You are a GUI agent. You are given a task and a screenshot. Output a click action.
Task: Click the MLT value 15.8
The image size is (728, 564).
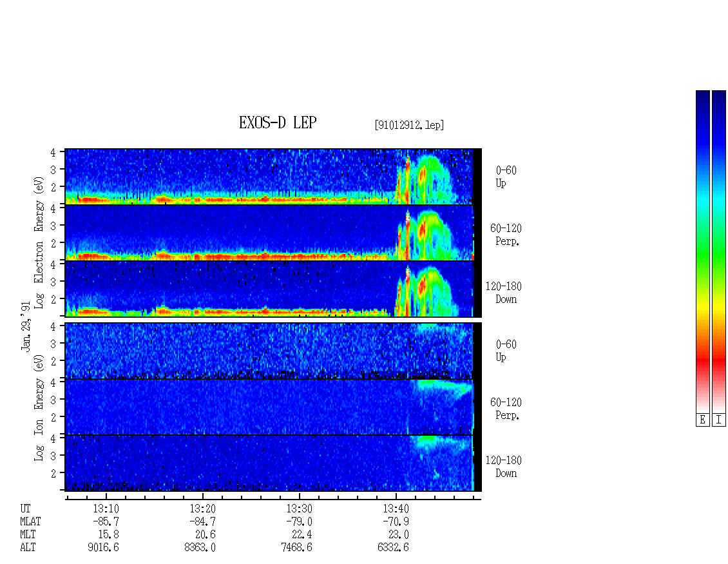(x=109, y=535)
